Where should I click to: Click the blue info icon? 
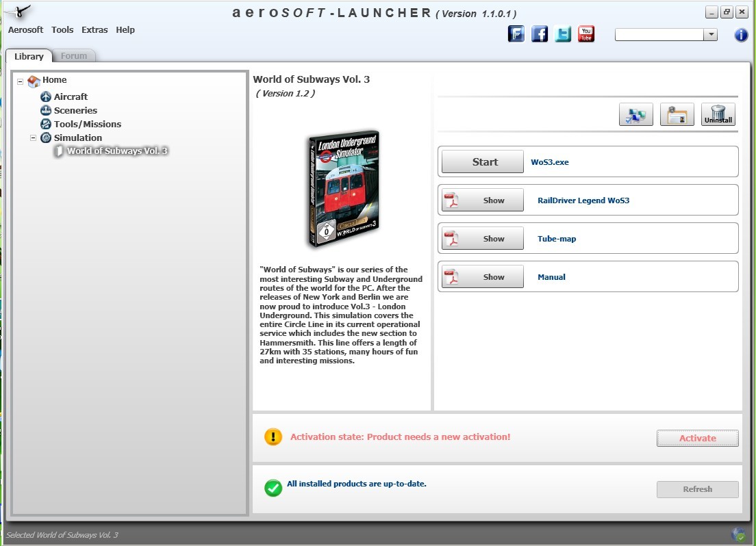[x=741, y=35]
